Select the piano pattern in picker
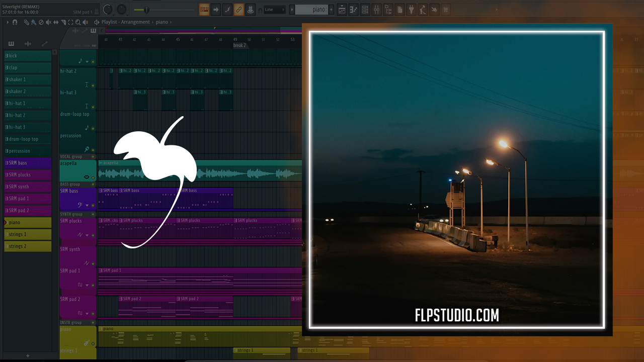The width and height of the screenshot is (644, 362). (x=28, y=222)
